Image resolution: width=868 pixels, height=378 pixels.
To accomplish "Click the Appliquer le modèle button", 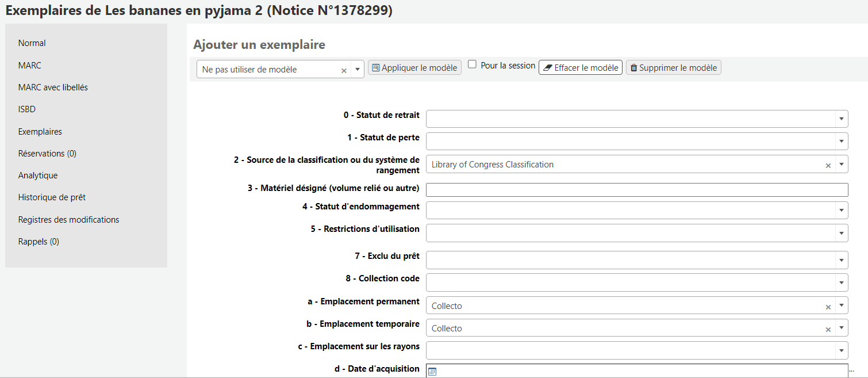I will pyautogui.click(x=414, y=68).
